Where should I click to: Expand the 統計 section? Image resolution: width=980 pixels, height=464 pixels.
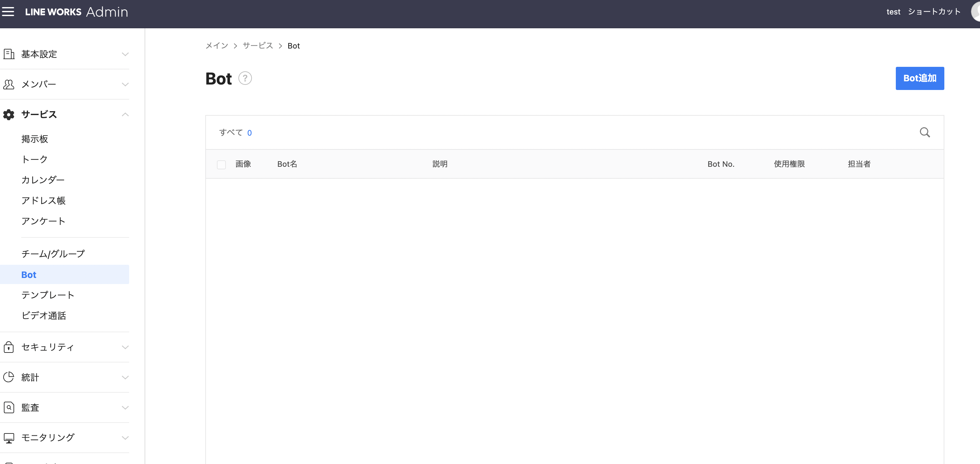(x=125, y=377)
